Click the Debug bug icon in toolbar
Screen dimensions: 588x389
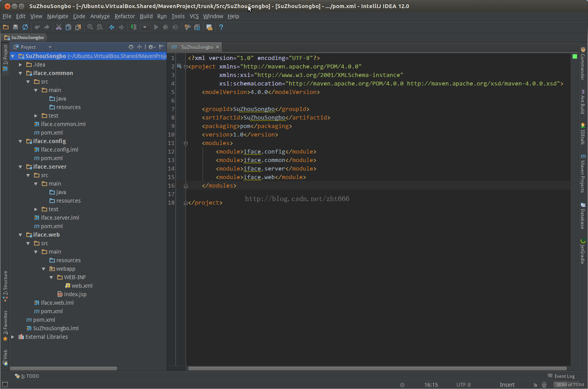(x=165, y=27)
